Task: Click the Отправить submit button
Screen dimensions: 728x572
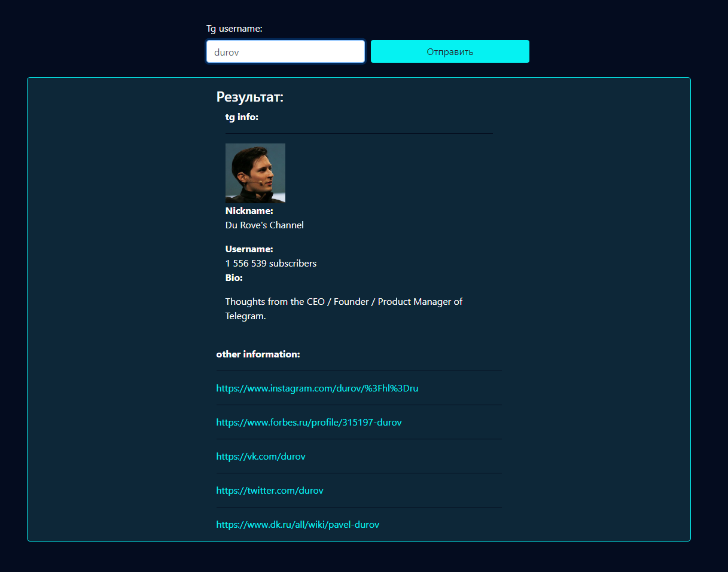Action: [x=450, y=51]
